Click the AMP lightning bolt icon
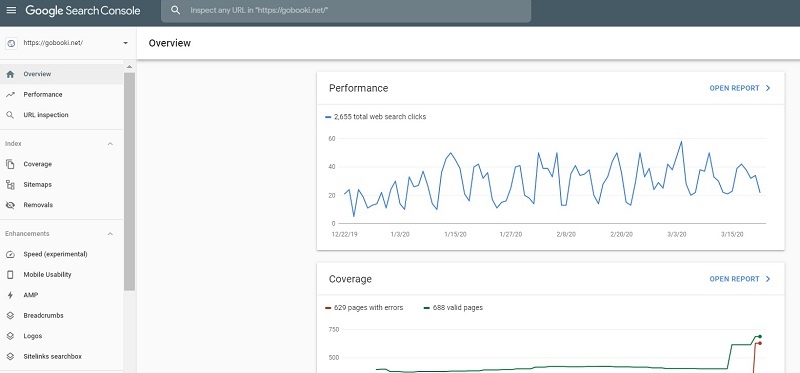 pyautogui.click(x=10, y=295)
